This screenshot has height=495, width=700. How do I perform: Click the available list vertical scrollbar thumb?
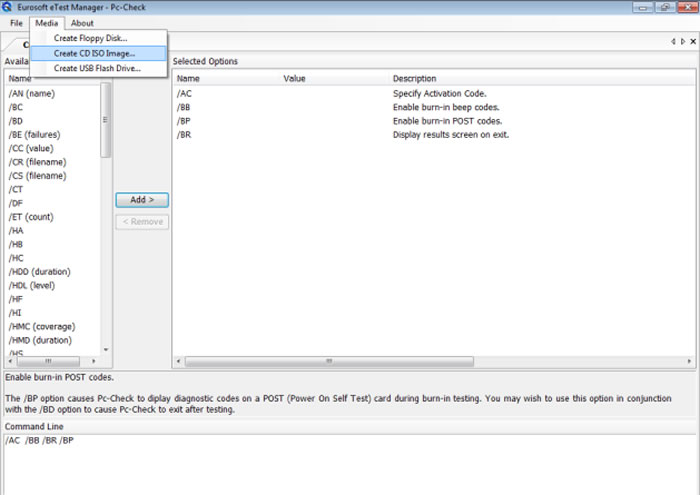point(106,120)
